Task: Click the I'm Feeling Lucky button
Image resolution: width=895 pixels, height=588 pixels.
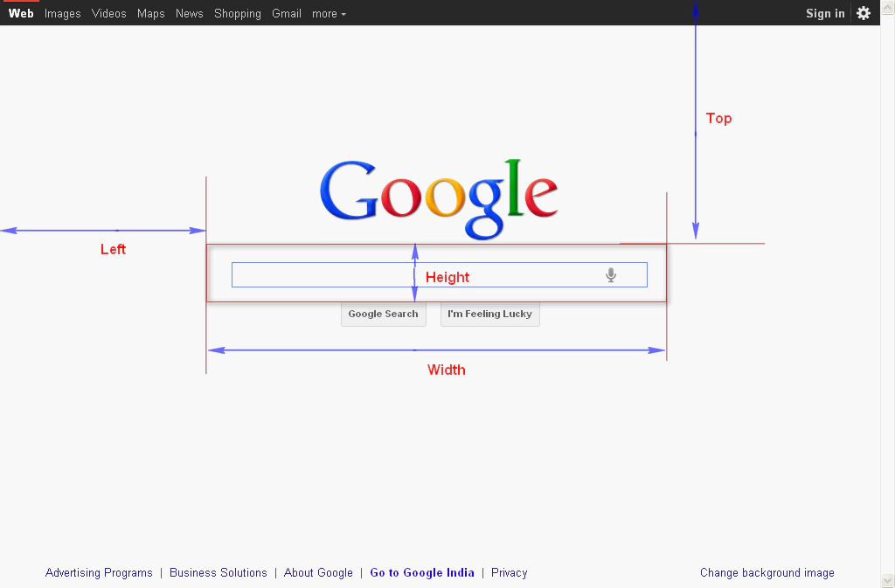Action: [489, 314]
